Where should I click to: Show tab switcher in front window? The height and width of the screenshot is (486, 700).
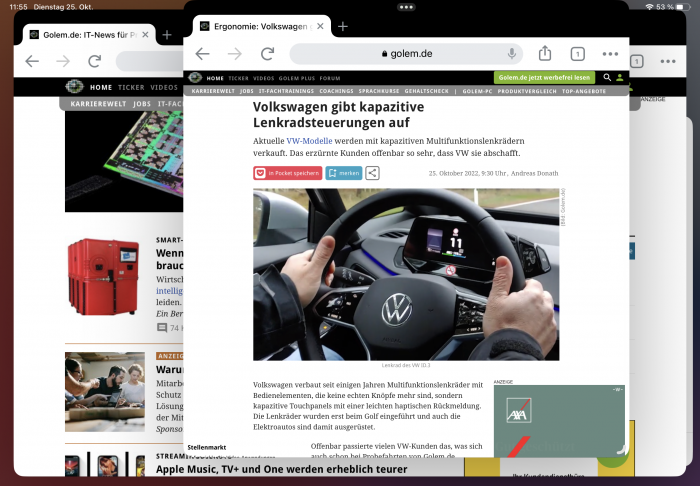click(578, 54)
